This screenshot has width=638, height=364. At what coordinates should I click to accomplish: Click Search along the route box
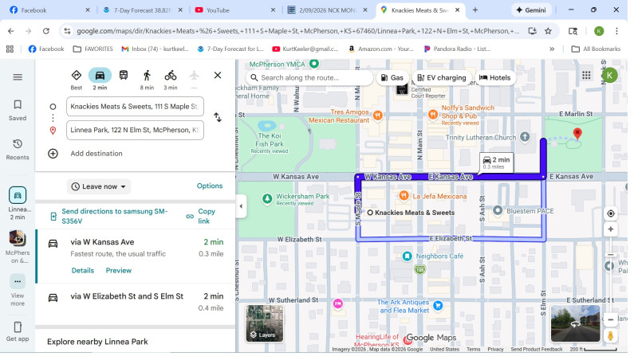(x=309, y=77)
